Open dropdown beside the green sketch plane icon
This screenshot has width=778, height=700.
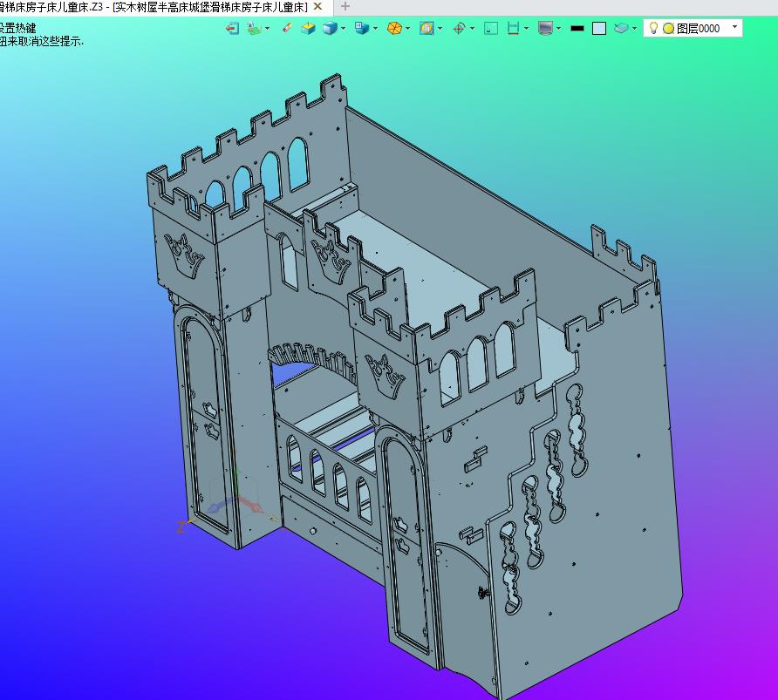pos(268,28)
